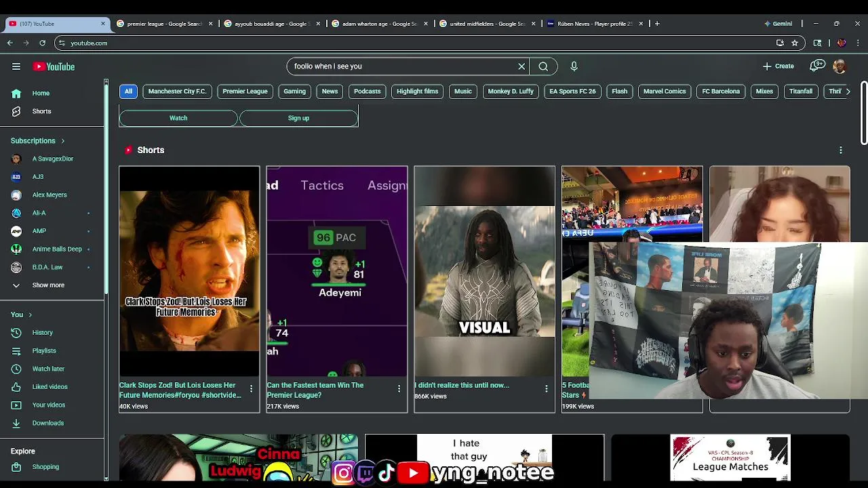
Task: Open Gemini in the Chrome title bar
Action: 778,24
